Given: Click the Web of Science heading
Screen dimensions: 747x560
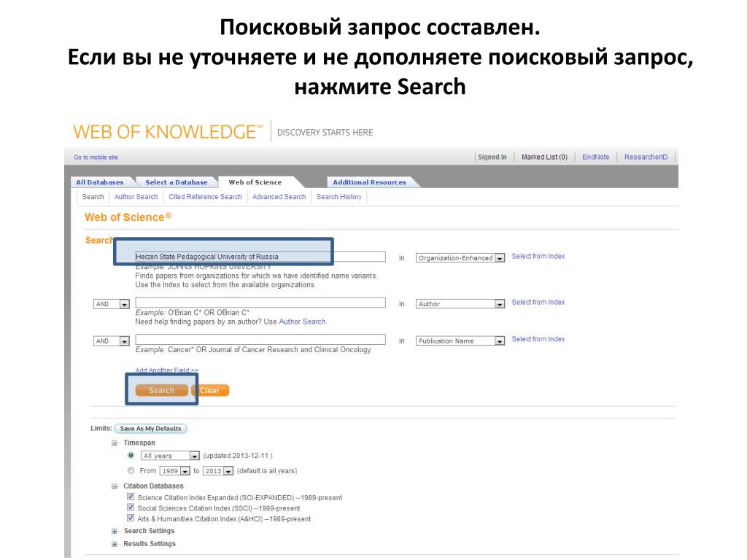Looking at the screenshot, I should 128,217.
